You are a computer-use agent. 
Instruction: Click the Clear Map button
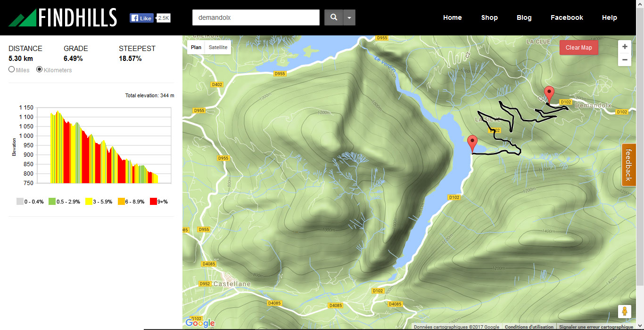coord(579,47)
